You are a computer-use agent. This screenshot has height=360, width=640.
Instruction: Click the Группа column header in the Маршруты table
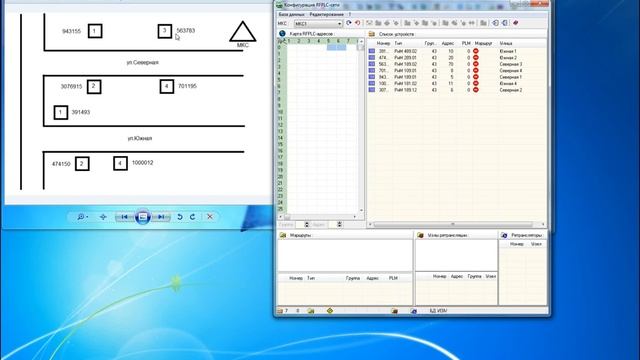[x=353, y=278]
